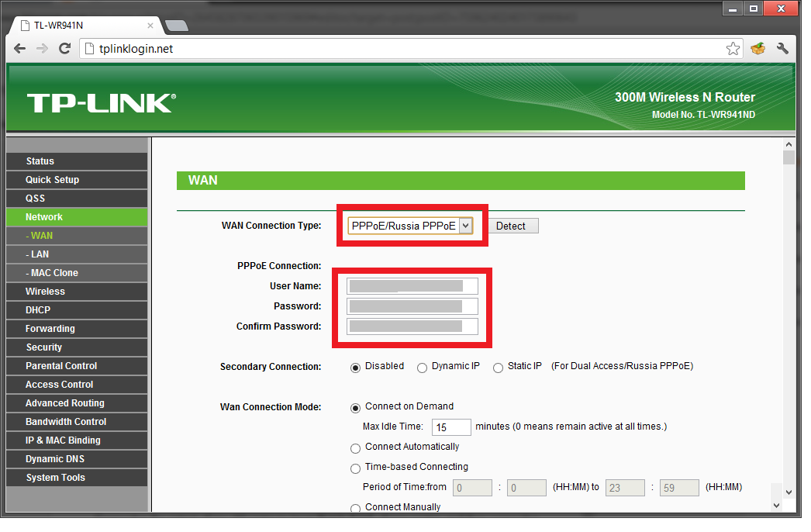
Task: Click the page scrollbar up arrow
Action: coord(789,144)
